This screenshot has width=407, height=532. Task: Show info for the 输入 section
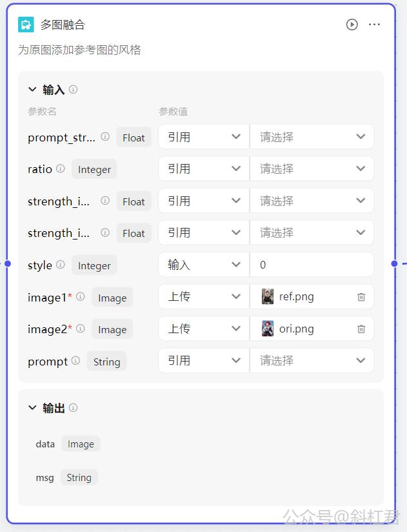click(x=73, y=89)
